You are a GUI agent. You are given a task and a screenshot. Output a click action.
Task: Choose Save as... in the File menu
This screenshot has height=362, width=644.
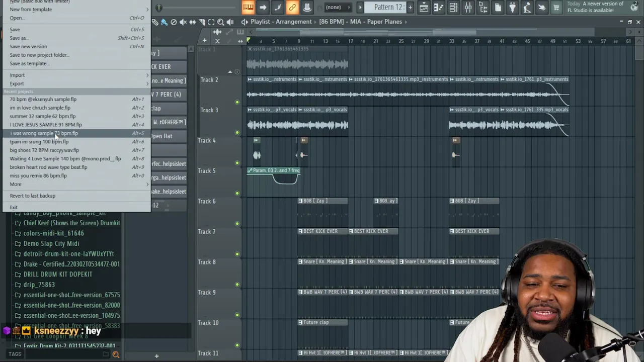click(76, 38)
